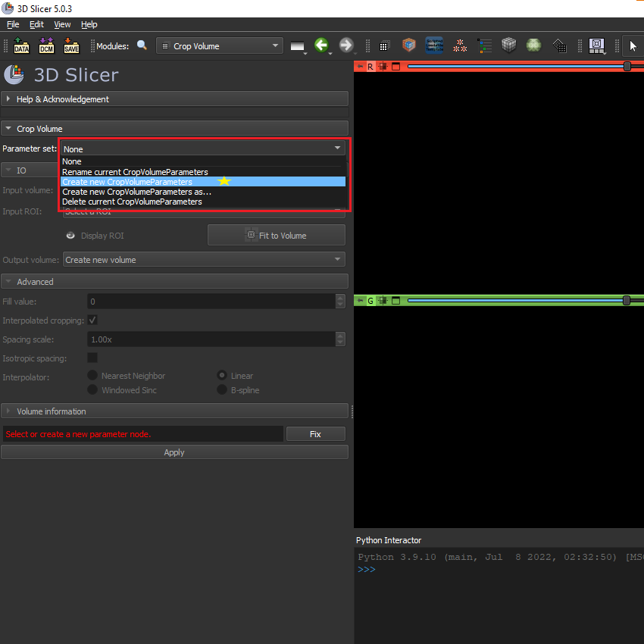644x644 pixels.
Task: Toggle Display ROI eye icon
Action: pos(70,236)
